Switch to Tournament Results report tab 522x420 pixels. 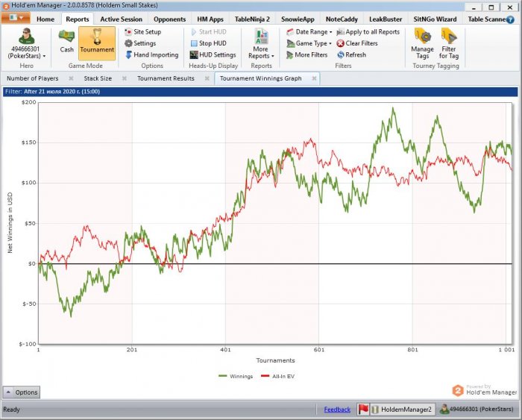[166, 78]
